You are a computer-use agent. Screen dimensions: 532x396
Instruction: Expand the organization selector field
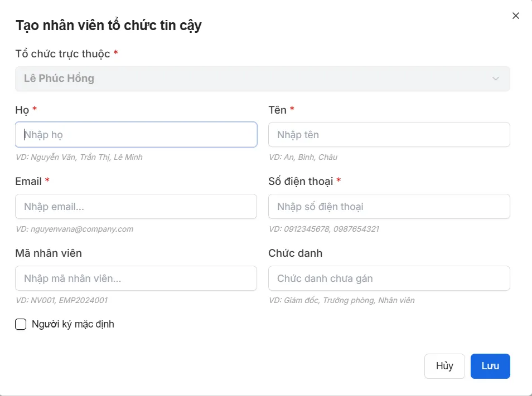click(263, 78)
